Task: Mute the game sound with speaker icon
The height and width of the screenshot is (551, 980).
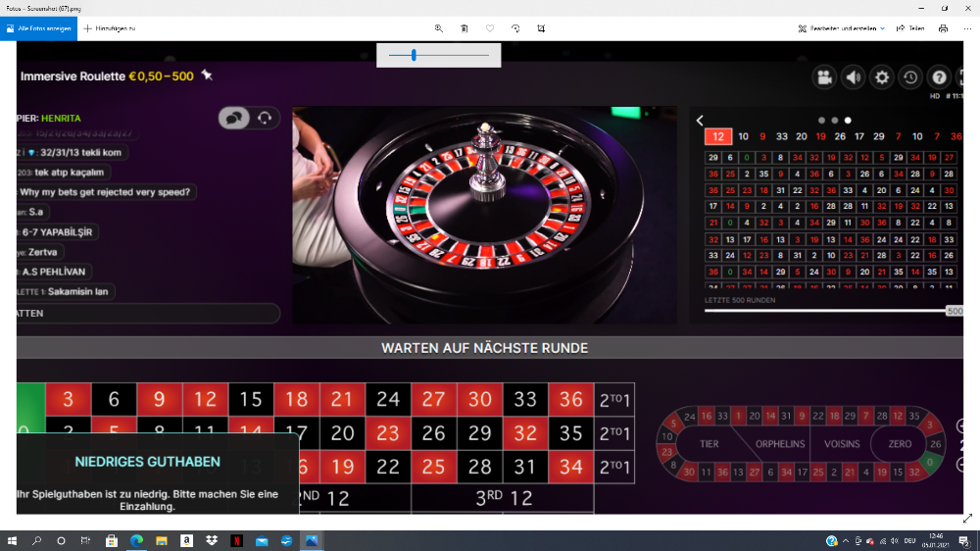Action: pos(854,77)
